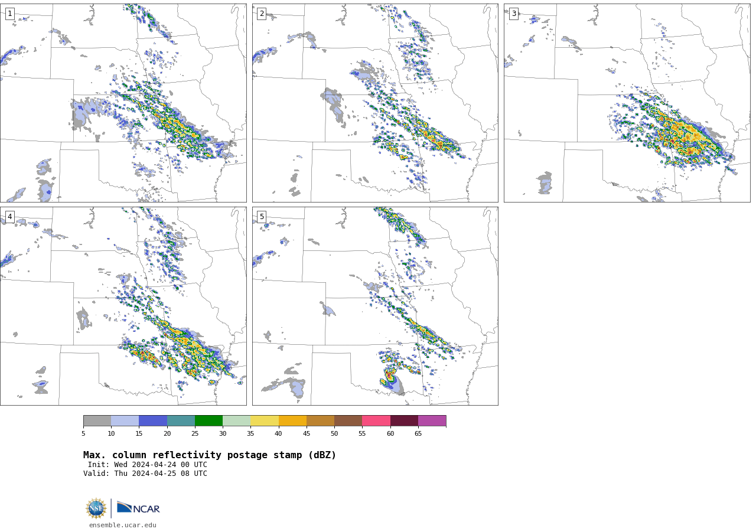Click the brown 50-55 dBZ swatch
Viewport: 756px width, 532px height.
pyautogui.click(x=348, y=421)
